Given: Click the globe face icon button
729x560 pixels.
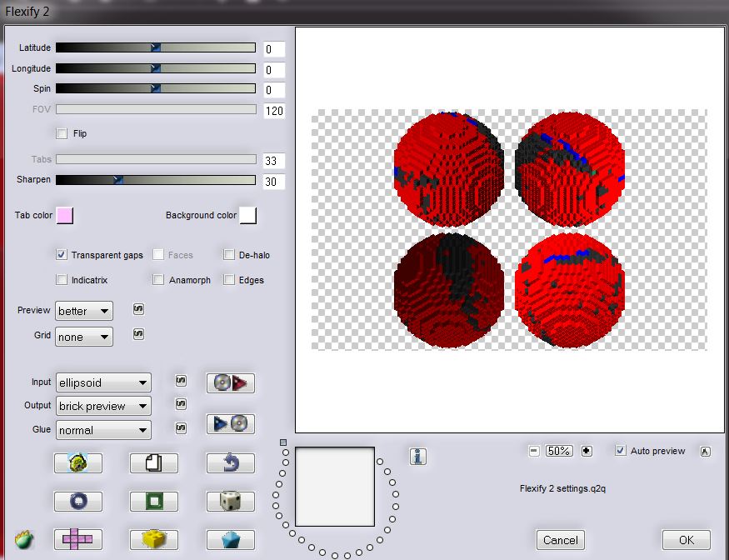Looking at the screenshot, I should (78, 463).
